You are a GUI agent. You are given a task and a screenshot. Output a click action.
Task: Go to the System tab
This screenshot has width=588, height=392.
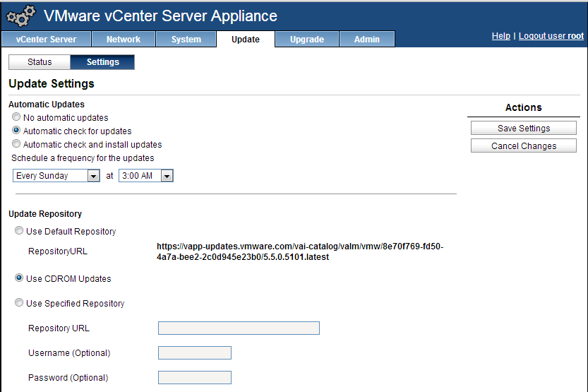click(x=186, y=40)
